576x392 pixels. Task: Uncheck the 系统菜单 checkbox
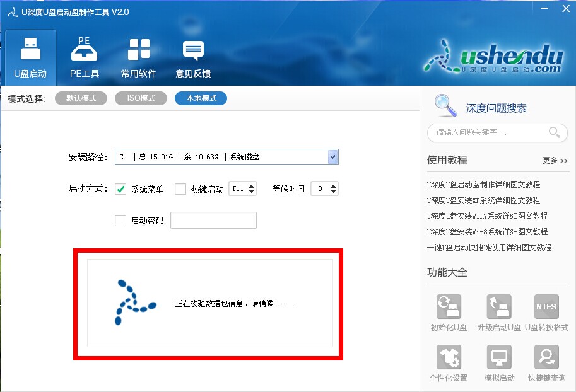click(x=120, y=189)
